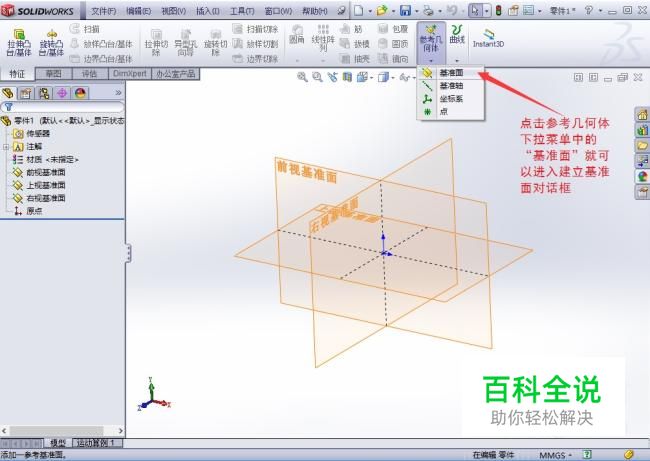Select the 旋转凸台/基体 revolve boss tool
This screenshot has width=650, height=461.
click(51, 42)
